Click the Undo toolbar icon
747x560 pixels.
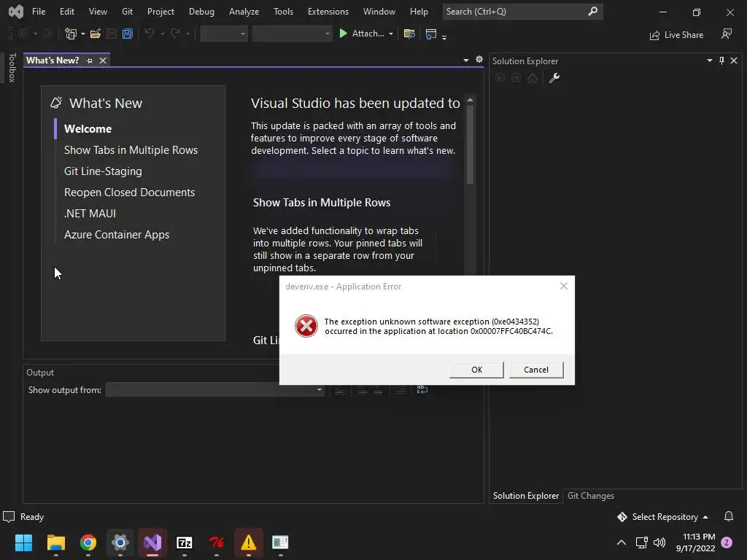[149, 34]
